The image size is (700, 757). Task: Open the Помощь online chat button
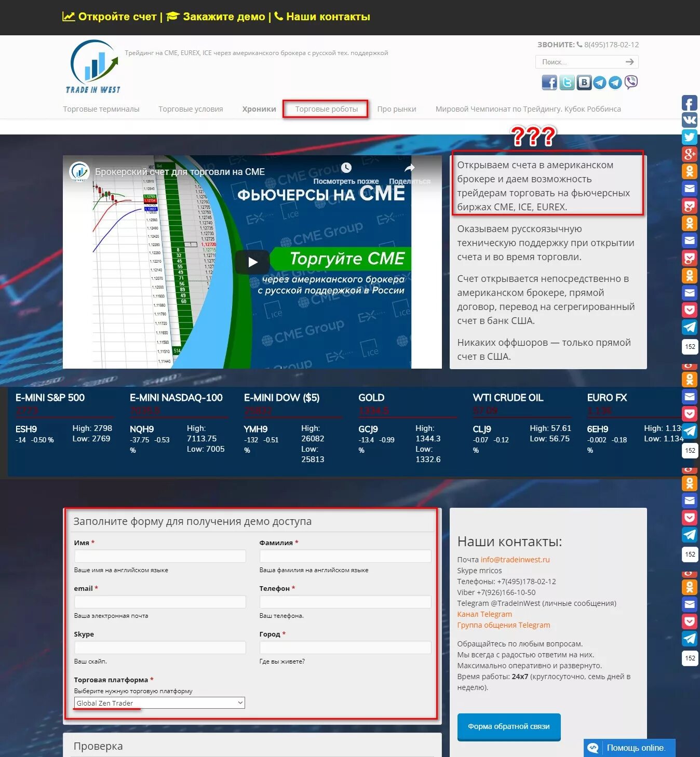click(629, 748)
